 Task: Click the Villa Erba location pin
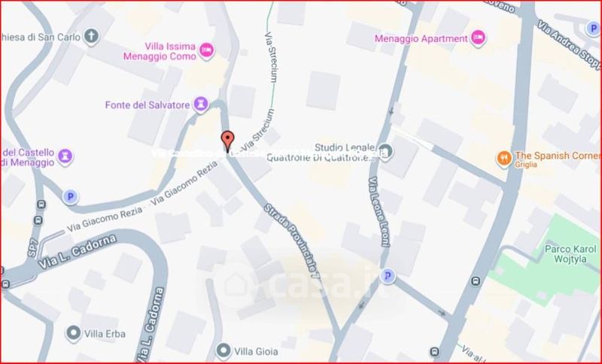point(73,333)
